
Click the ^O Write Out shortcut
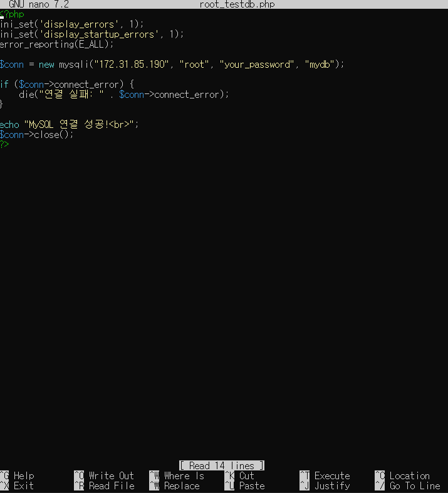pos(104,475)
